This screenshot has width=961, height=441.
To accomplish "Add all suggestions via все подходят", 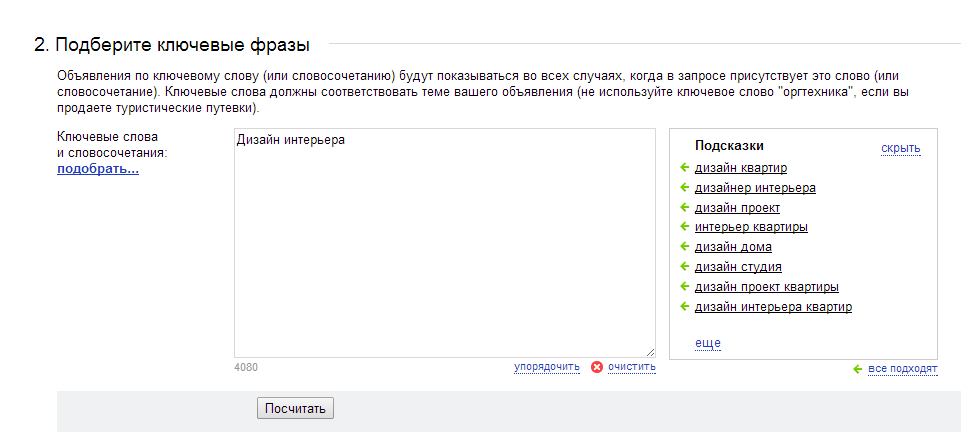I will tap(903, 369).
